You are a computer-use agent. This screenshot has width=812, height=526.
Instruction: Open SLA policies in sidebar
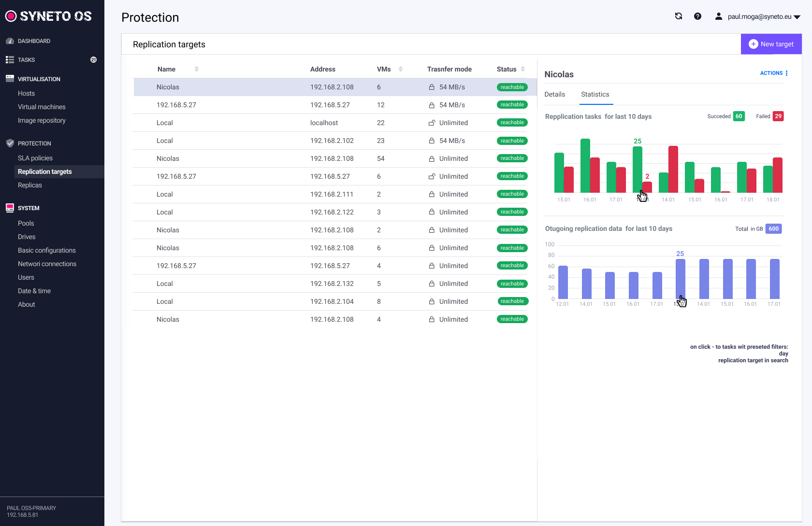pyautogui.click(x=35, y=158)
